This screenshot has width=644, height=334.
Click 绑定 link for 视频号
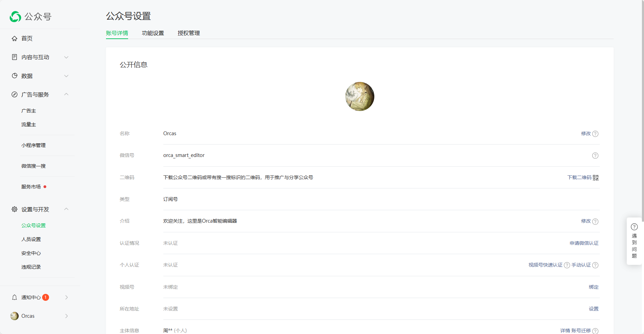[x=594, y=287]
